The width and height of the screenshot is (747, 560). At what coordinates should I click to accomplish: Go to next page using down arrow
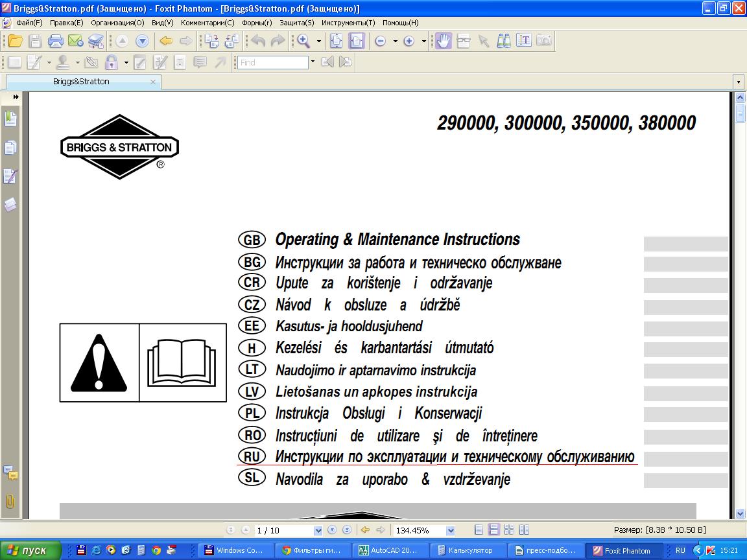pos(332,530)
